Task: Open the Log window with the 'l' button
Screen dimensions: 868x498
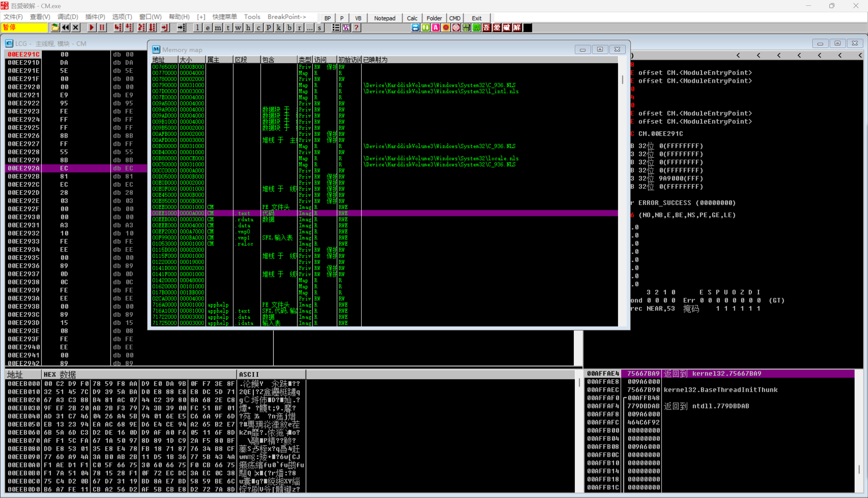Action: point(197,28)
